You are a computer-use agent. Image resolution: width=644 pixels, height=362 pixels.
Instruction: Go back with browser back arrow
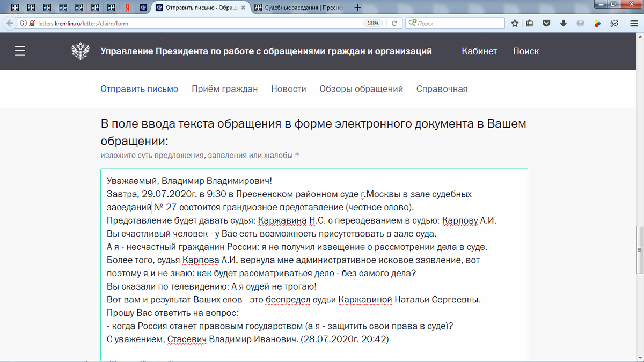pos(9,23)
